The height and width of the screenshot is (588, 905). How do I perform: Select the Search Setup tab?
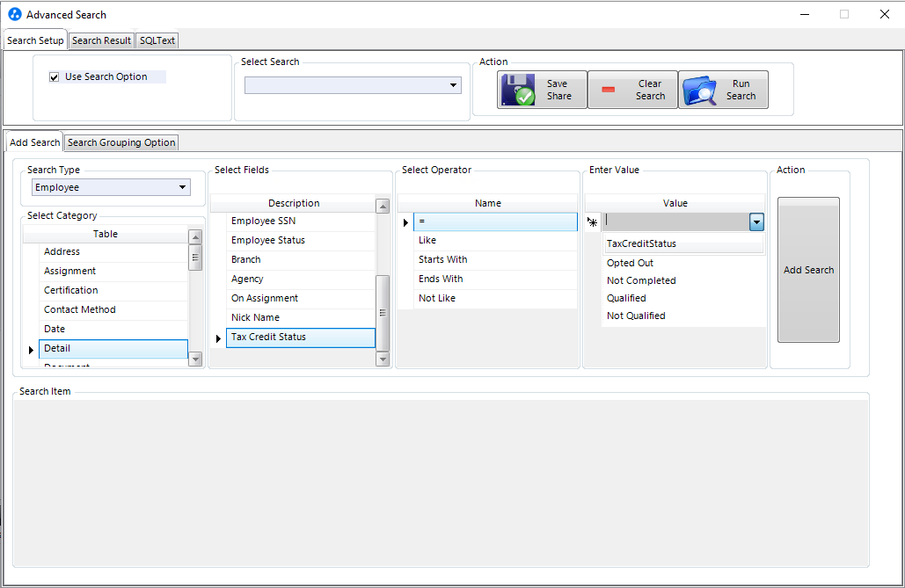[x=35, y=40]
